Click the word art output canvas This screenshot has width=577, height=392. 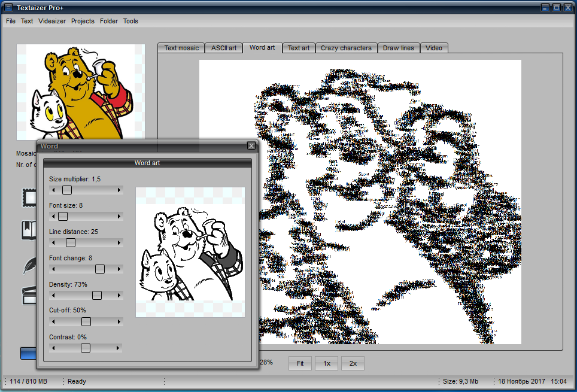pos(360,202)
